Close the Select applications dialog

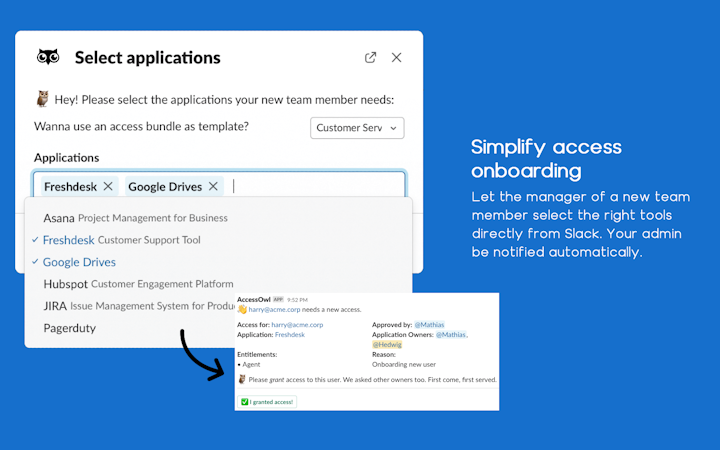[x=396, y=57]
